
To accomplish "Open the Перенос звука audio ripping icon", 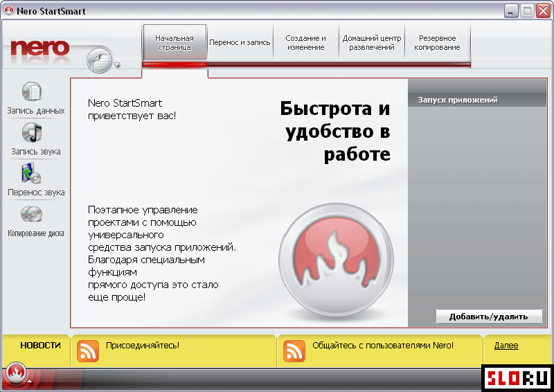I will pos(31,173).
